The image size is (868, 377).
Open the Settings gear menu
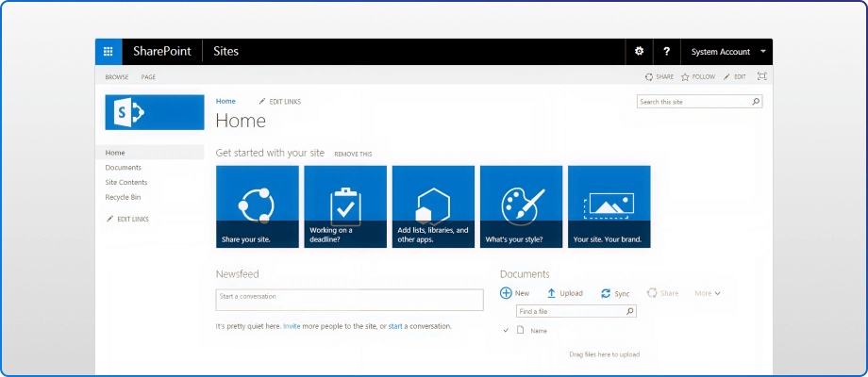(640, 52)
